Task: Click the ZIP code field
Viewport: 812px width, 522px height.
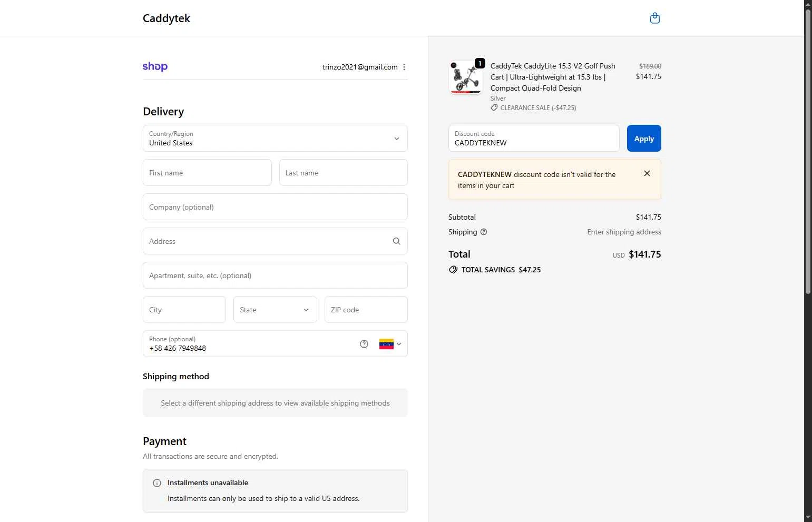Action: (x=366, y=310)
